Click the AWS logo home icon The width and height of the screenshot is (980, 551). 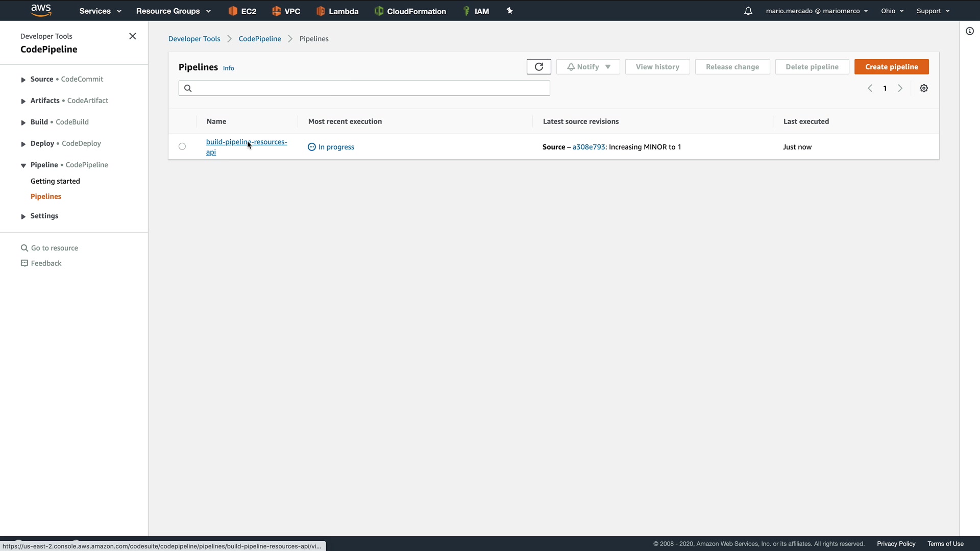pyautogui.click(x=41, y=10)
